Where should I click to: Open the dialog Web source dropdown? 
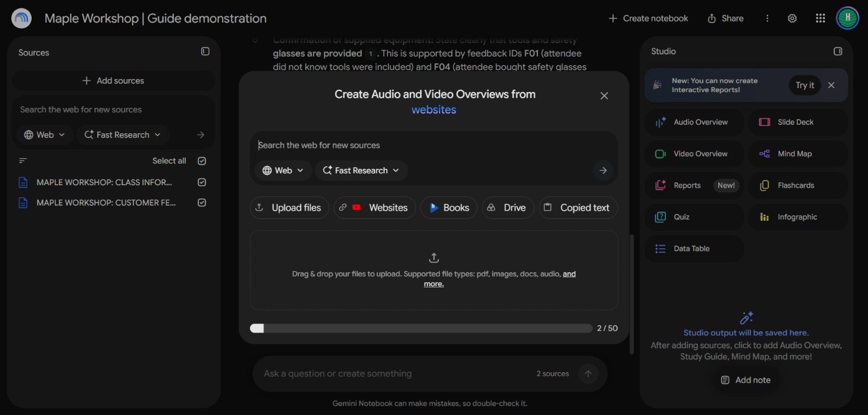coord(283,171)
